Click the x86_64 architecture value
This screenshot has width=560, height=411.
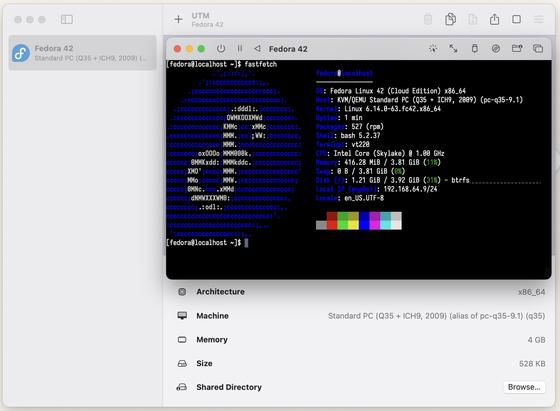531,292
